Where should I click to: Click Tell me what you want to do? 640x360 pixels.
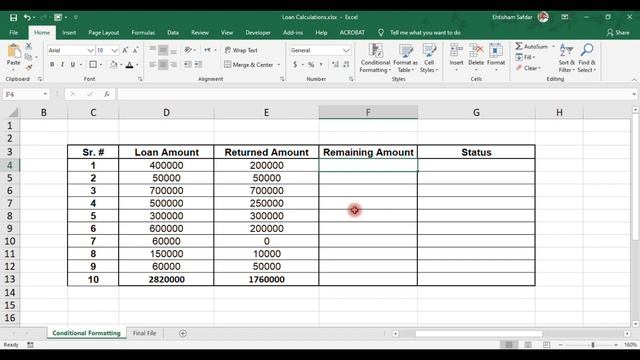coord(425,33)
